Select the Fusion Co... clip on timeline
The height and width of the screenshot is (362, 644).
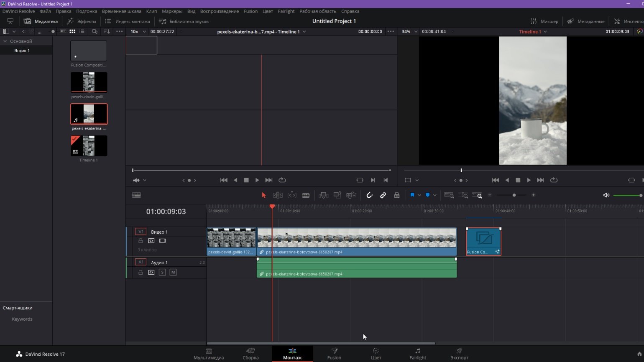tap(484, 242)
